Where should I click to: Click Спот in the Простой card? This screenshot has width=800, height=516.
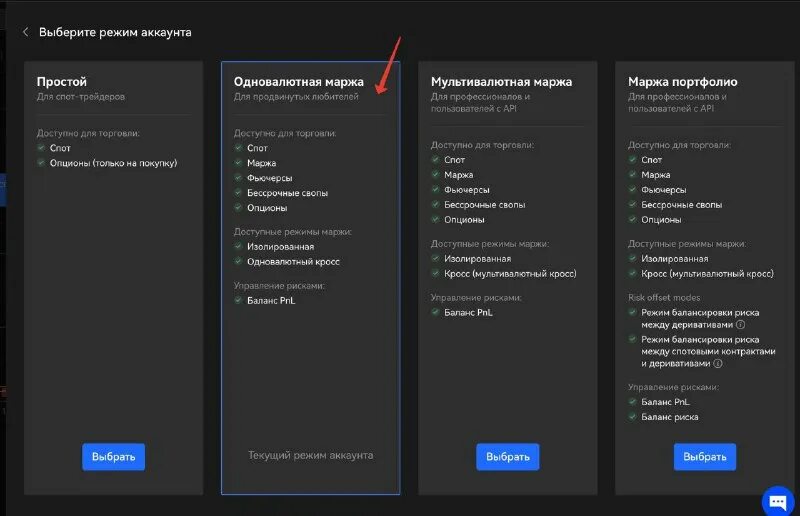[x=60, y=148]
